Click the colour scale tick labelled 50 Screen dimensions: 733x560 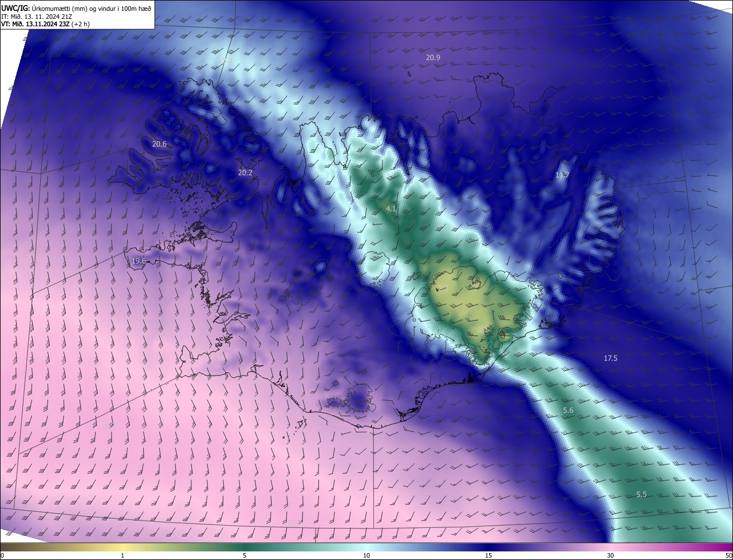coord(728,555)
